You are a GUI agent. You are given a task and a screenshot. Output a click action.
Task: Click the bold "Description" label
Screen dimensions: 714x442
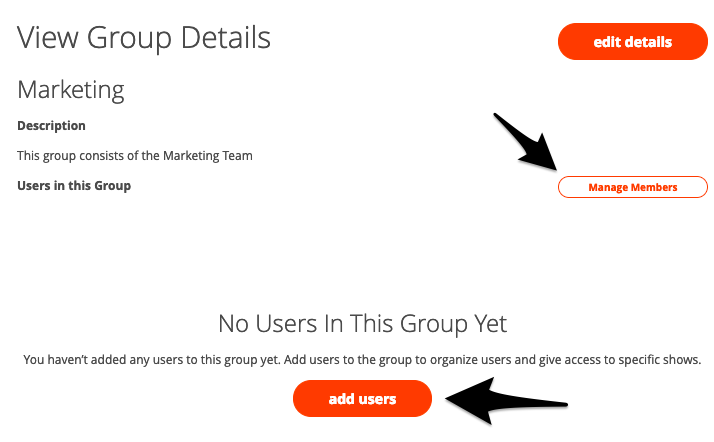coord(51,126)
